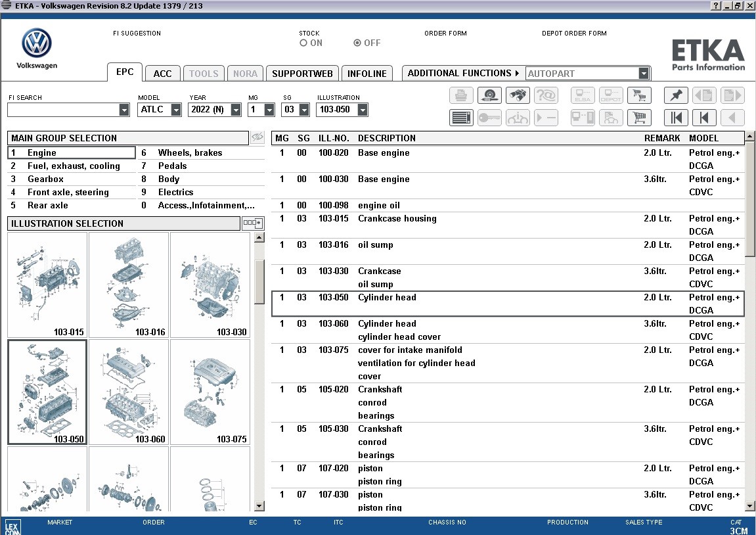
Task: Click the list view icon with lines
Action: coord(461,117)
